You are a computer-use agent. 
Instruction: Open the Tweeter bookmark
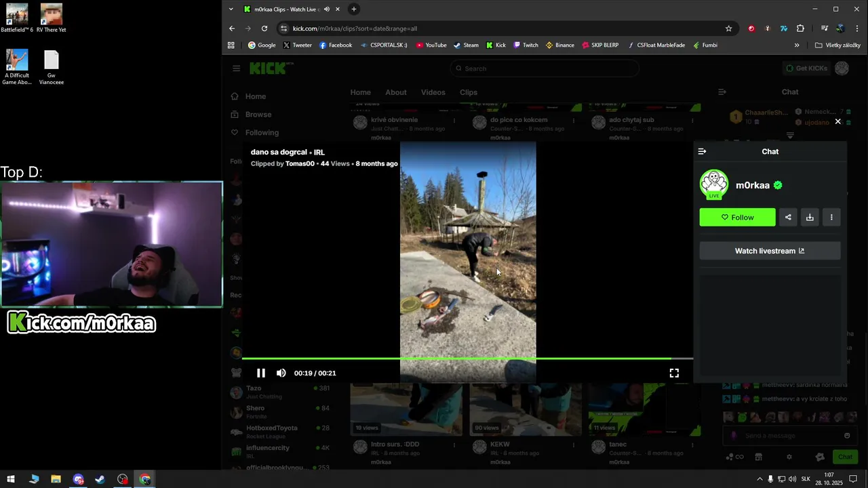pyautogui.click(x=297, y=45)
